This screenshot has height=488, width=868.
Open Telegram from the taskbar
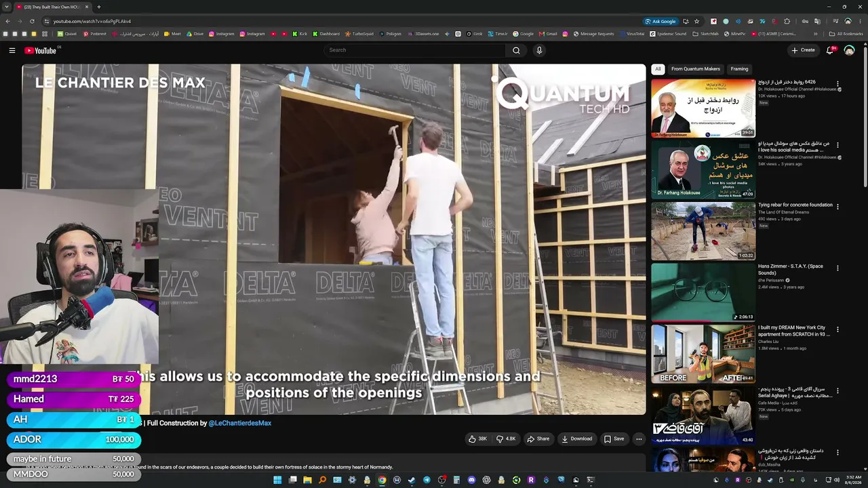point(427,480)
